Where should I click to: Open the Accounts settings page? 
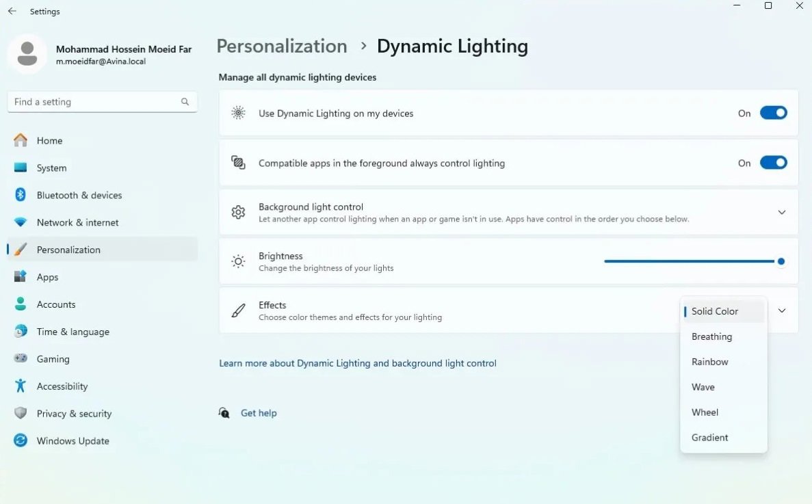tap(56, 304)
